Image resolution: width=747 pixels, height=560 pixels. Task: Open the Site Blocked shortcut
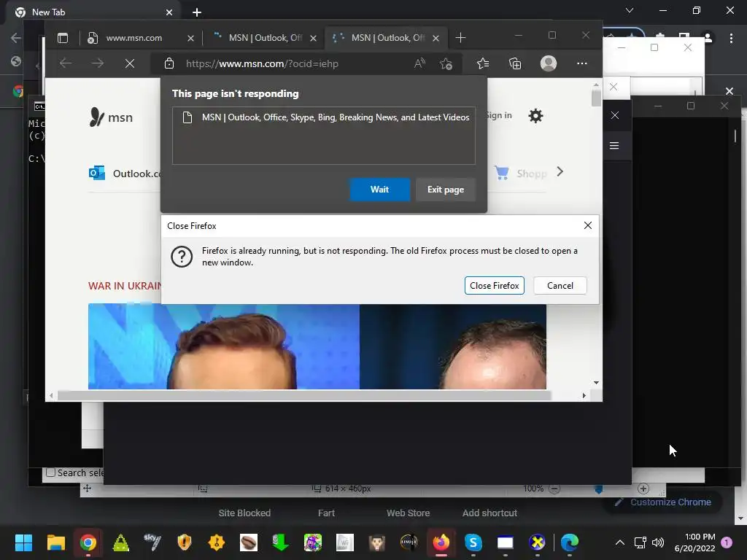(x=244, y=513)
